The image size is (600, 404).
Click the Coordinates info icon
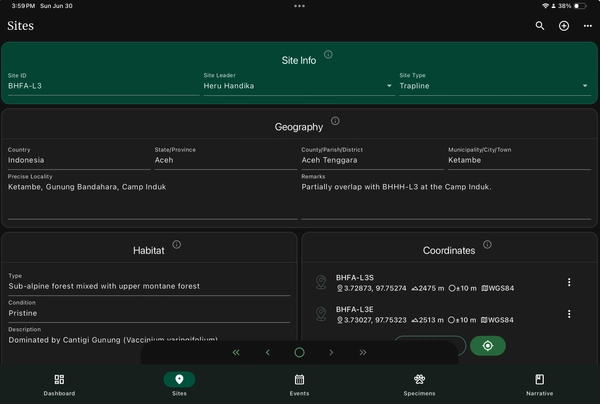(487, 245)
